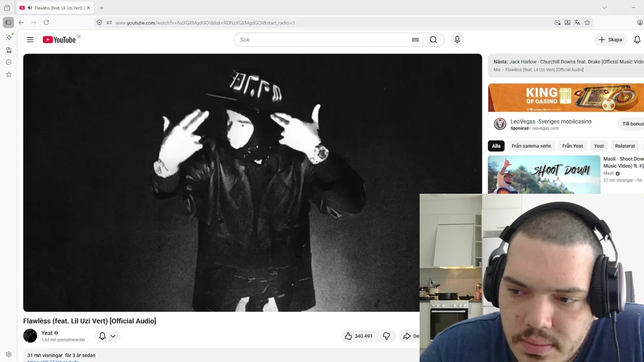Like the video with 340 491 likes
The height and width of the screenshot is (362, 644).
(x=358, y=336)
